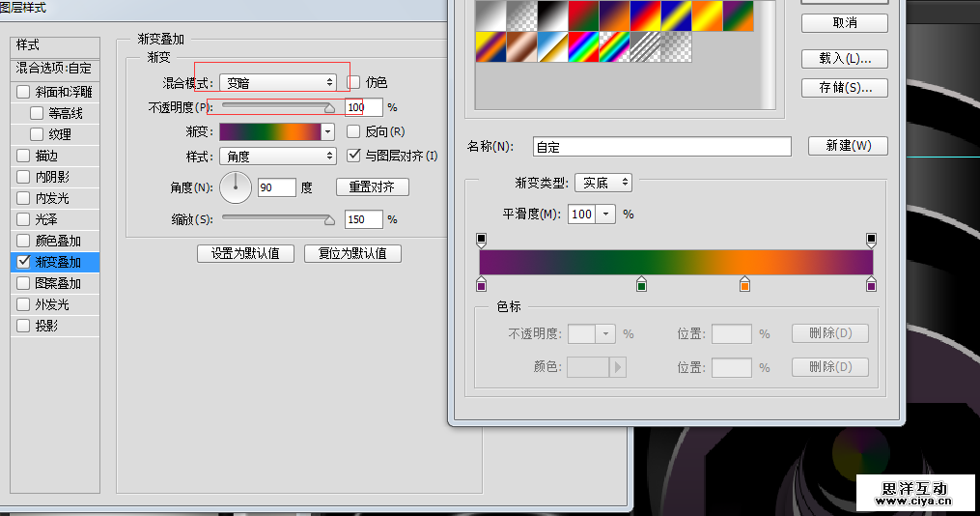Image resolution: width=980 pixels, height=516 pixels.
Task: Click the 缩放 scale slider
Action: 278,219
